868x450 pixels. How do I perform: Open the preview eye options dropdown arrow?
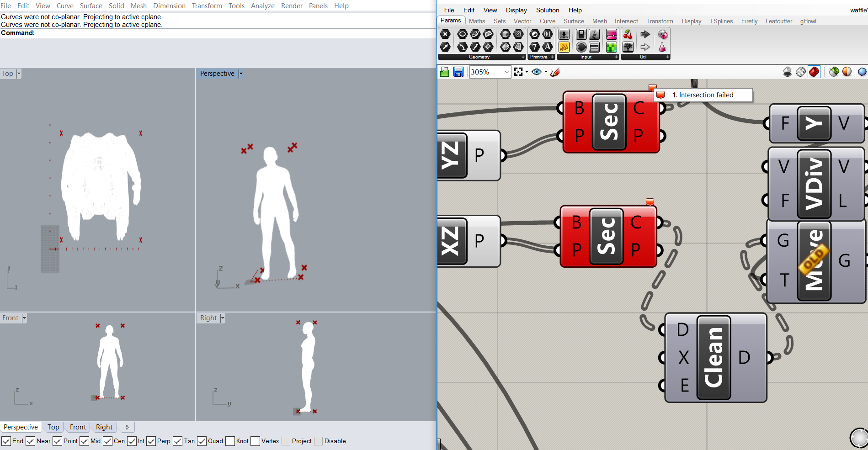pos(546,72)
